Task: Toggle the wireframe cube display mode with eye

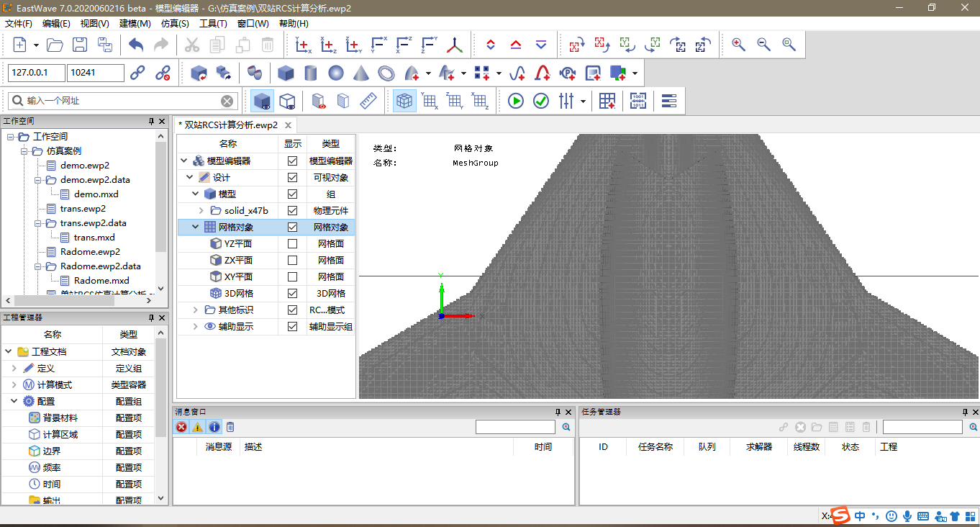Action: coord(287,101)
